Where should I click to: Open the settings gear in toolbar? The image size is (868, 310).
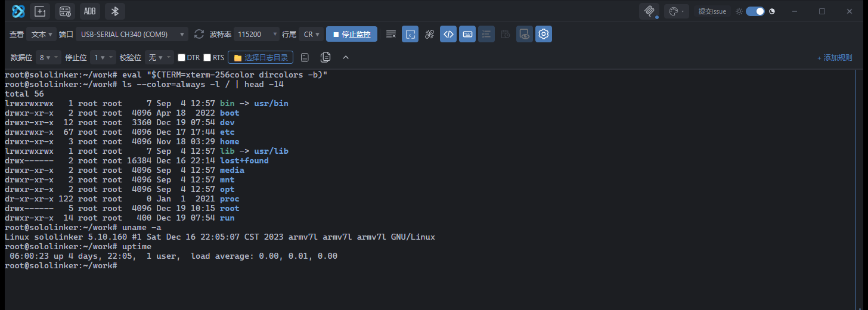[543, 34]
